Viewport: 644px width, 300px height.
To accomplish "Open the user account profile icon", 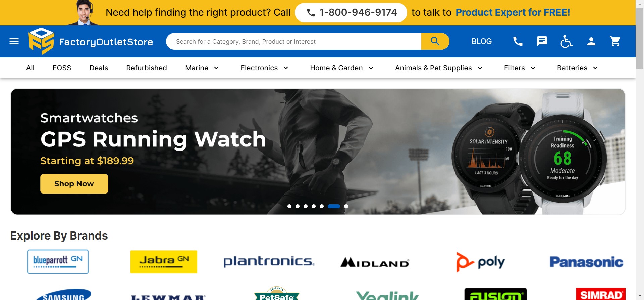I will (591, 41).
